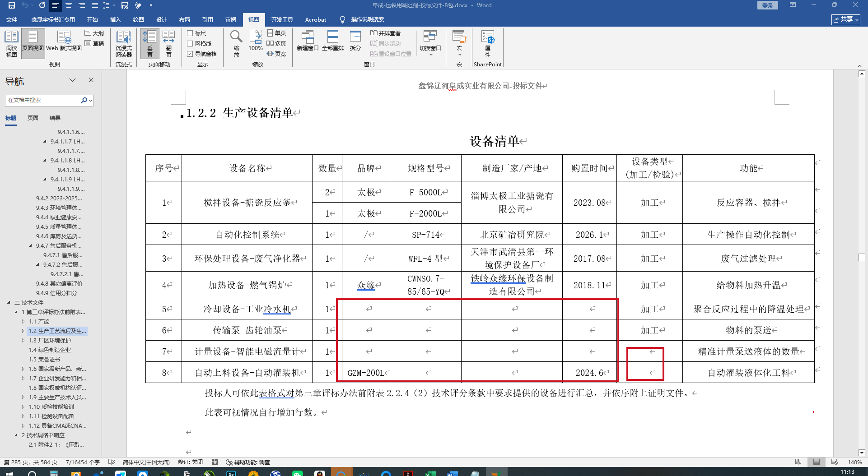Switch to Outline view (大纲)
868x476 pixels.
point(94,33)
